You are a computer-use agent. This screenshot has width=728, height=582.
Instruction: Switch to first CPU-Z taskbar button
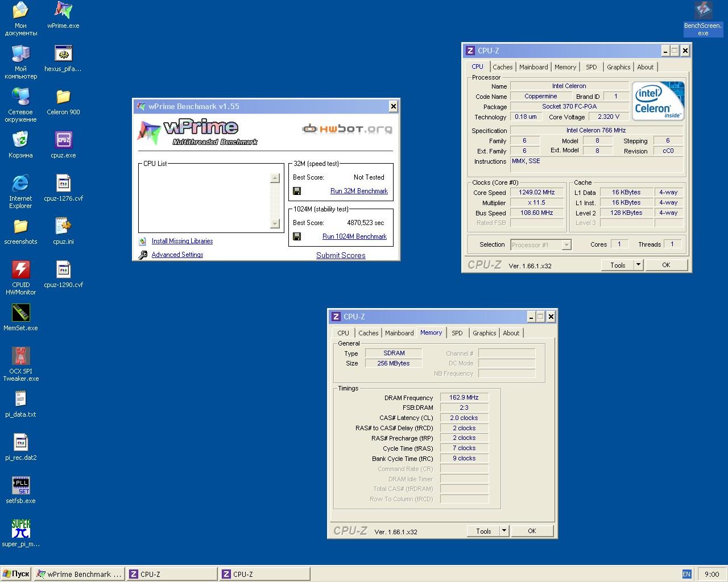tap(172, 574)
